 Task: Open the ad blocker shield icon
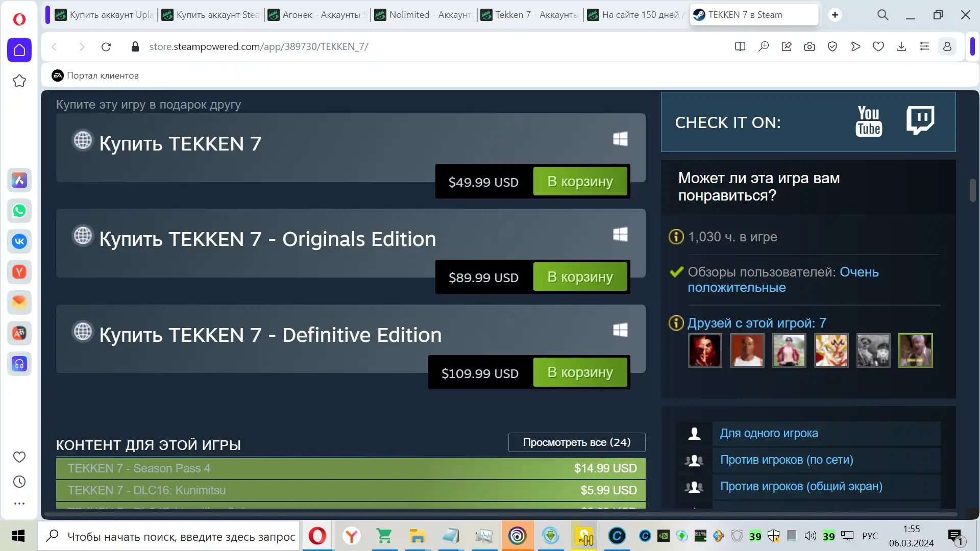[832, 47]
